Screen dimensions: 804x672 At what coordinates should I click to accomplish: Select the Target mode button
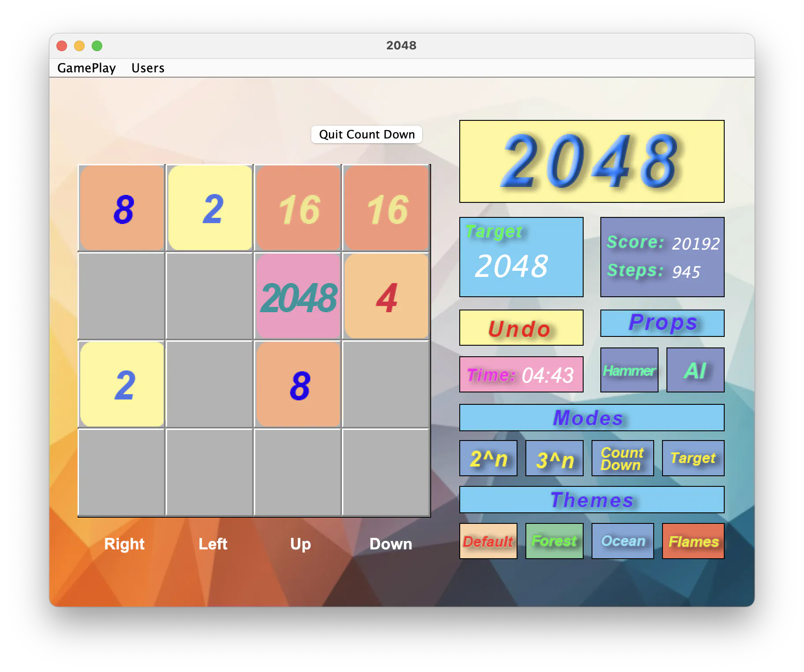click(x=693, y=458)
